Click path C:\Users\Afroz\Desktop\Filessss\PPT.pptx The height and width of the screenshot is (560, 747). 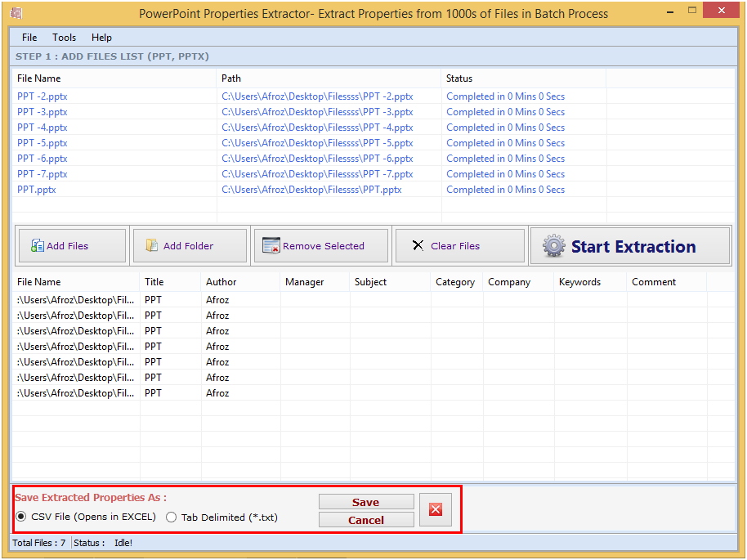click(x=311, y=190)
